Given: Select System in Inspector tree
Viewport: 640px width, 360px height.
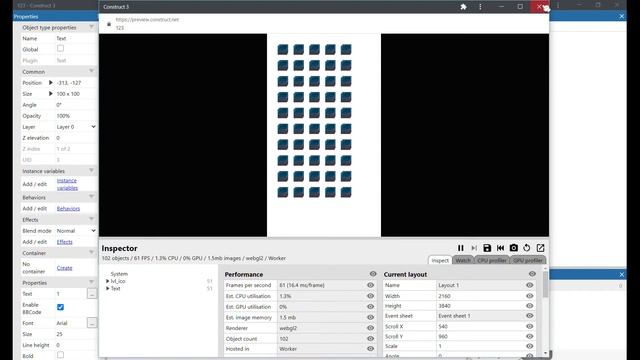Looking at the screenshot, I should (119, 274).
